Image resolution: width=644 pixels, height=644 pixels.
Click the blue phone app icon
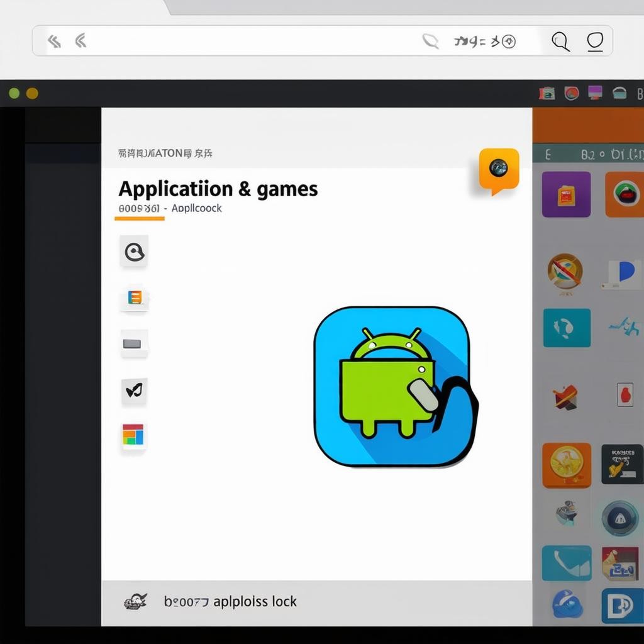[x=566, y=562]
